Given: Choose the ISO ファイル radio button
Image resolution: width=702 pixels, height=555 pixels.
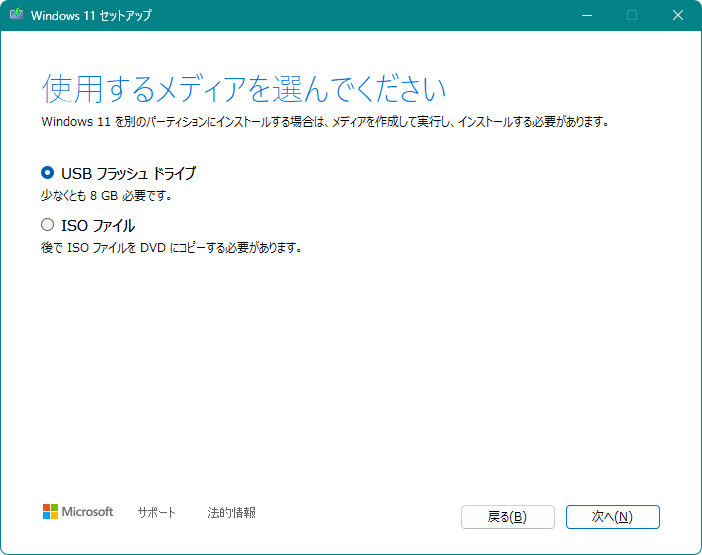Looking at the screenshot, I should click(47, 225).
